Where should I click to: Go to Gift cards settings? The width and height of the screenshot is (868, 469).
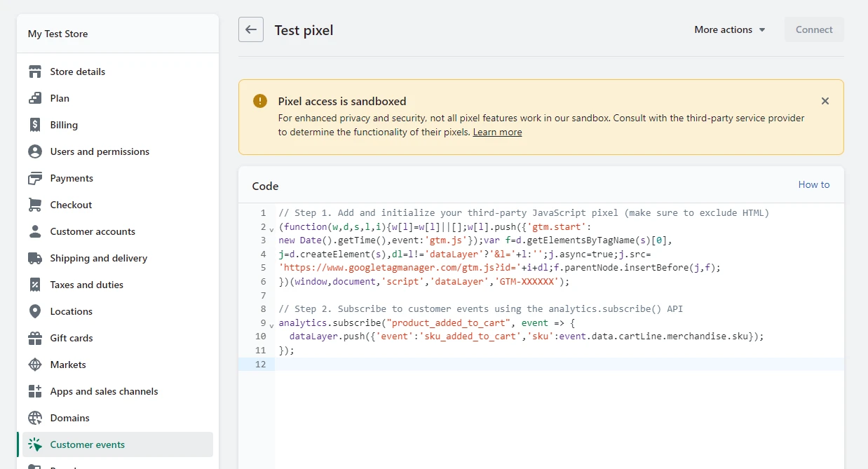118,338
